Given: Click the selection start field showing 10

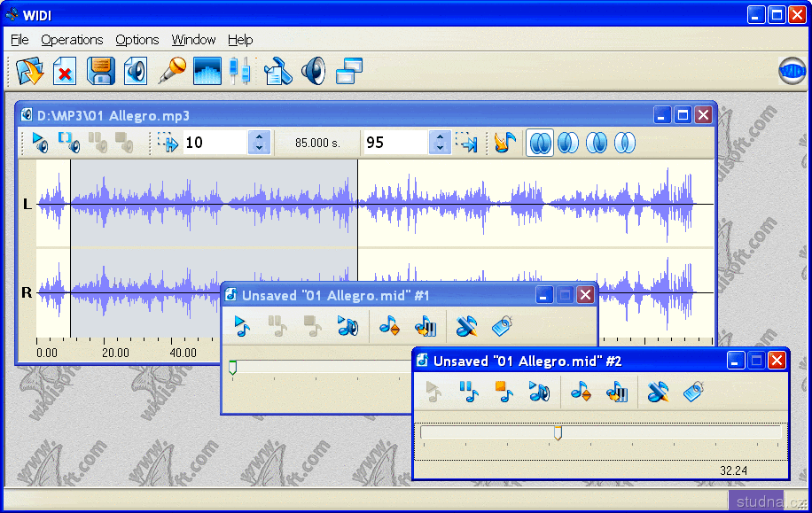Looking at the screenshot, I should [x=214, y=142].
